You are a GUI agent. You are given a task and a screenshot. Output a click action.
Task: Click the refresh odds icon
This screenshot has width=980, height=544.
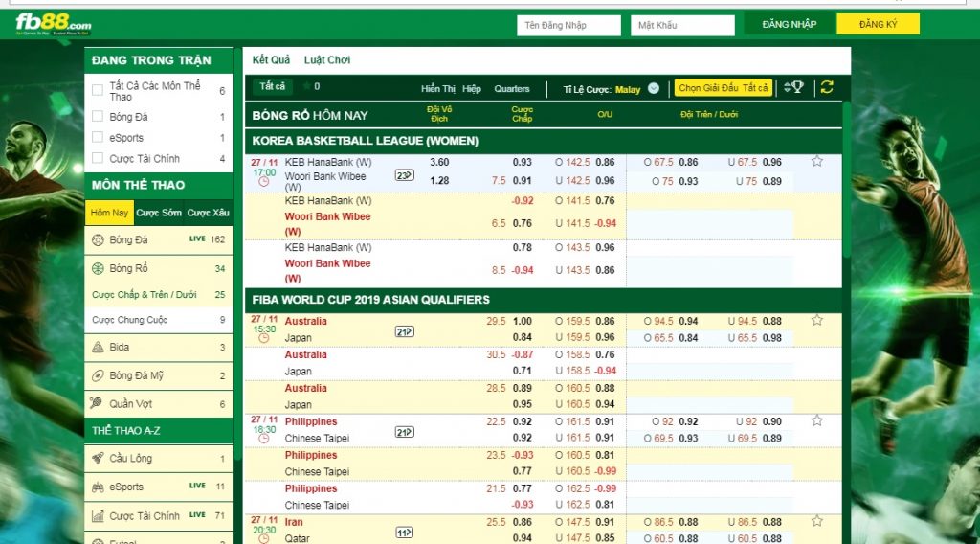(827, 87)
